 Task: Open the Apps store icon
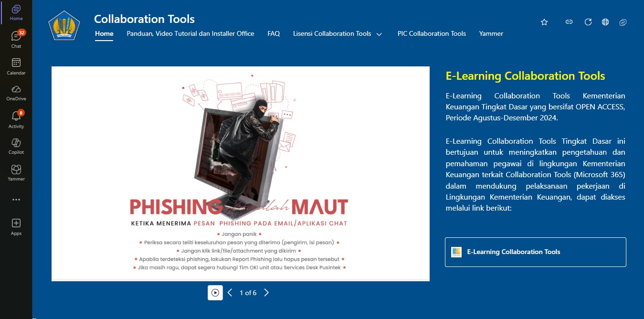16,226
